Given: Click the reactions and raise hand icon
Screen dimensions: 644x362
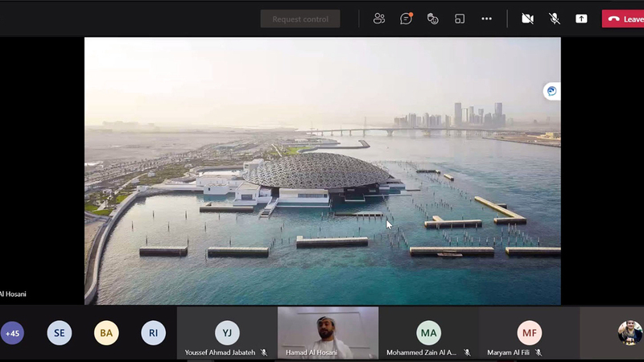Looking at the screenshot, I should (x=433, y=19).
